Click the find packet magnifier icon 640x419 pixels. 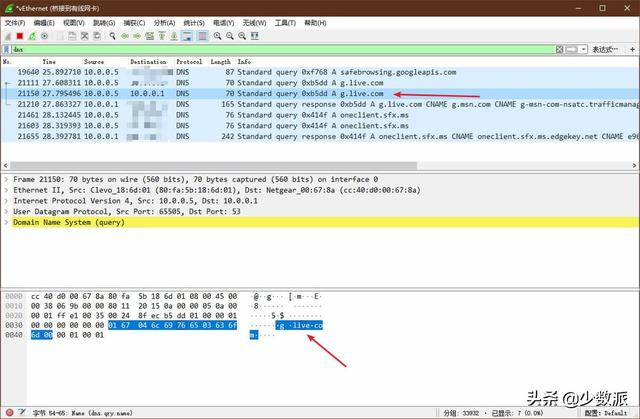pos(112,36)
